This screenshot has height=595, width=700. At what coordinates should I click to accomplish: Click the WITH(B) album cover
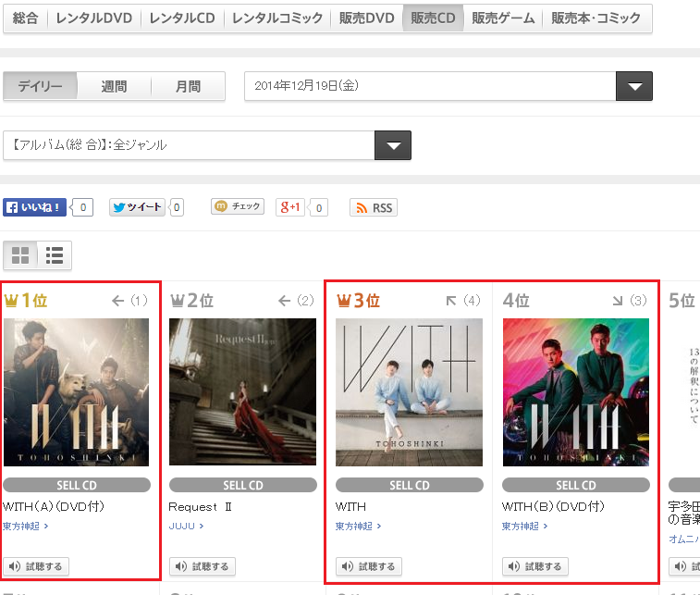click(x=575, y=392)
